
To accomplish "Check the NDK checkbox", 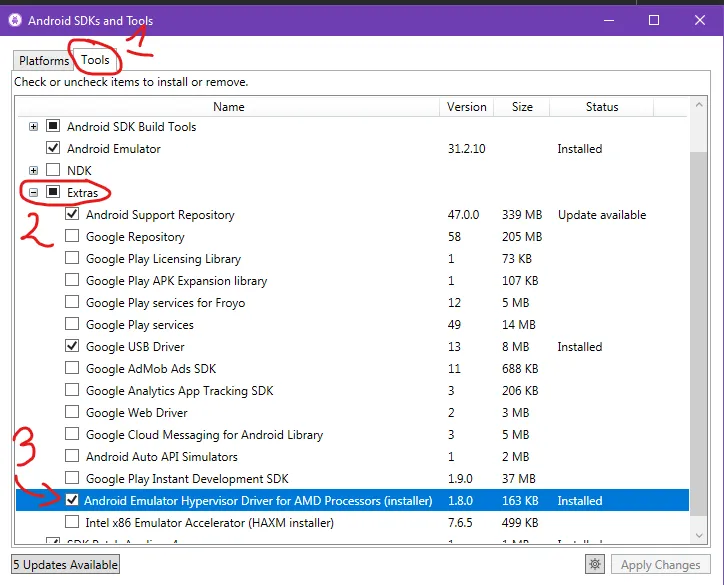I will pyautogui.click(x=53, y=169).
